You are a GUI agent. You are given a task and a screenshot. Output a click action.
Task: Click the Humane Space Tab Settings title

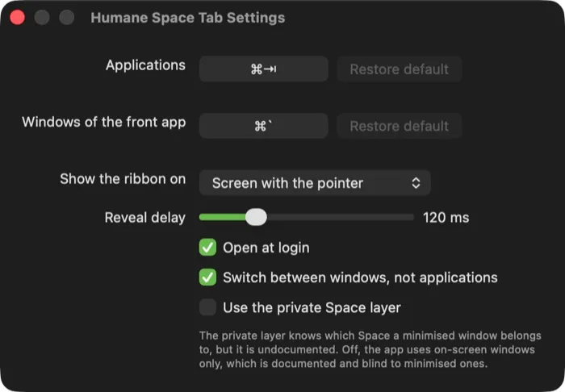[188, 18]
